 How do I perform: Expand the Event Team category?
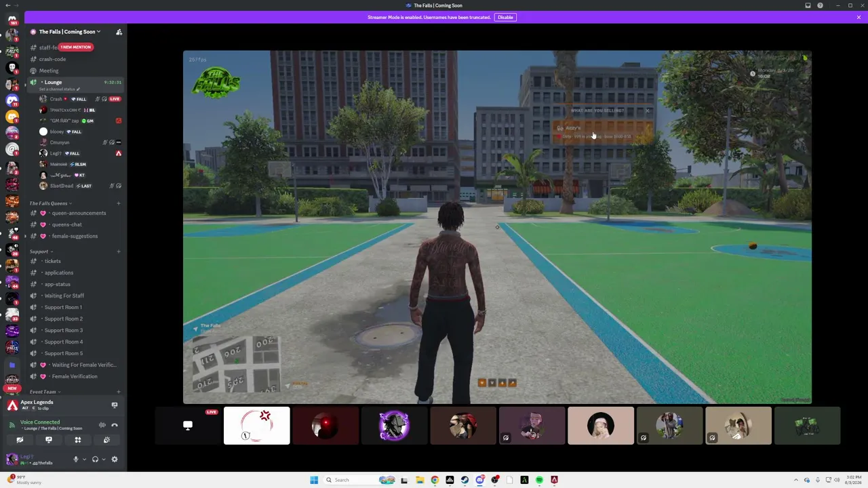[x=44, y=392]
